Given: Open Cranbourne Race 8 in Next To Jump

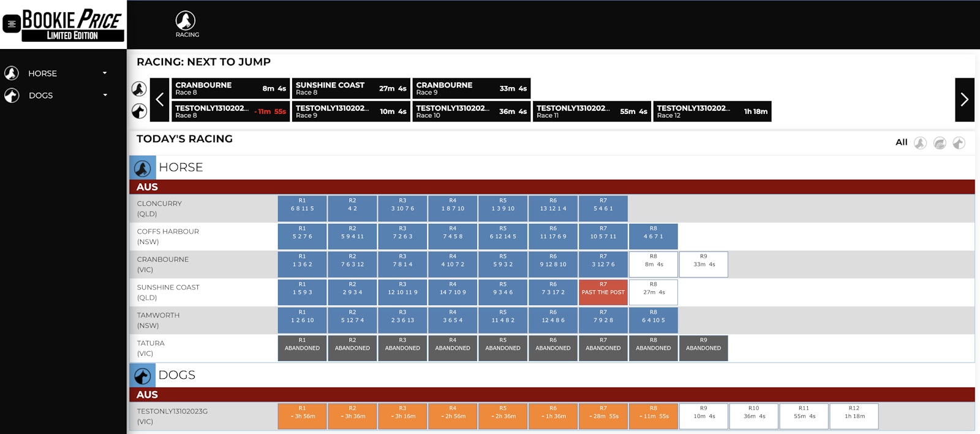Looking at the screenshot, I should click(x=230, y=88).
